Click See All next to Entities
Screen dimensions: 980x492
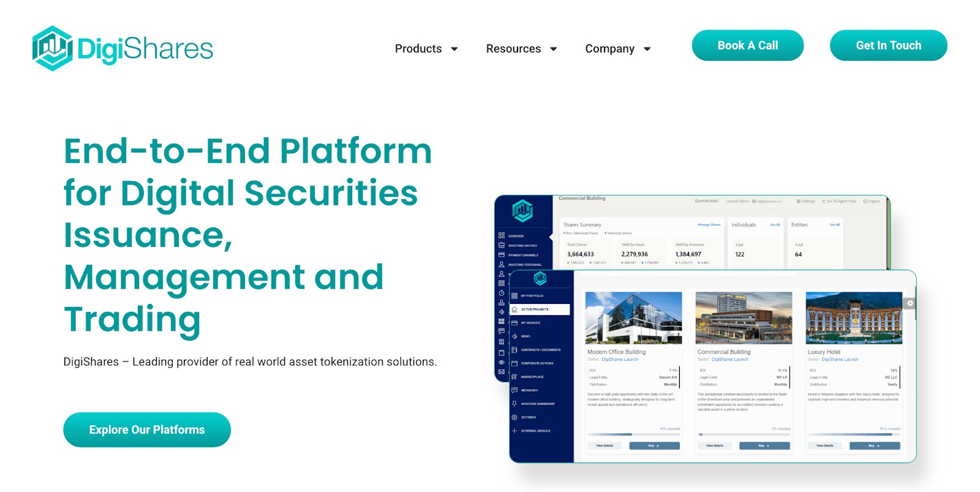(x=835, y=225)
